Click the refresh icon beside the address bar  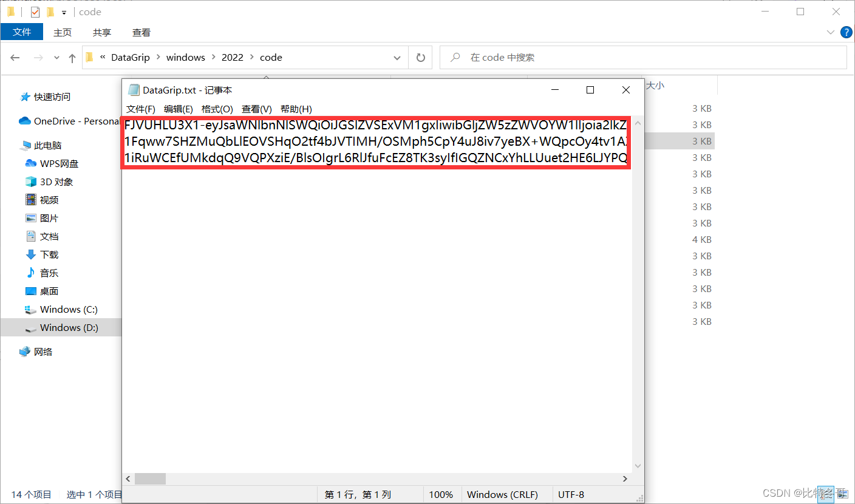click(x=420, y=57)
